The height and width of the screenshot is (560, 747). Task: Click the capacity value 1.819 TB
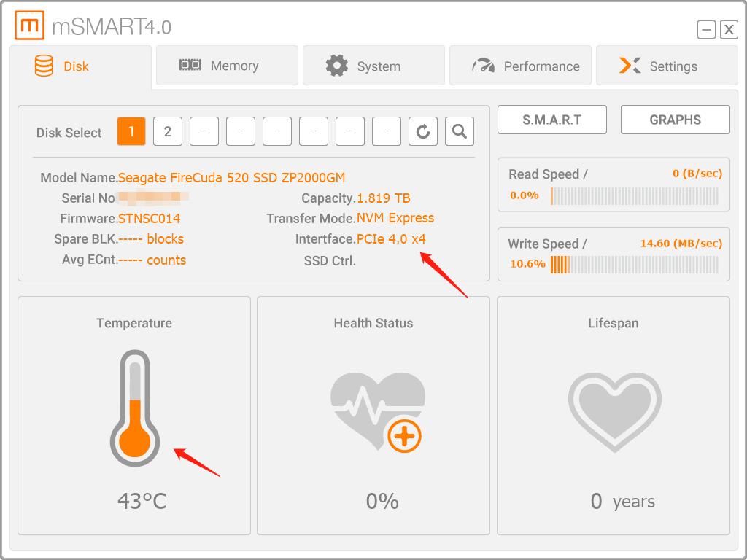click(384, 198)
